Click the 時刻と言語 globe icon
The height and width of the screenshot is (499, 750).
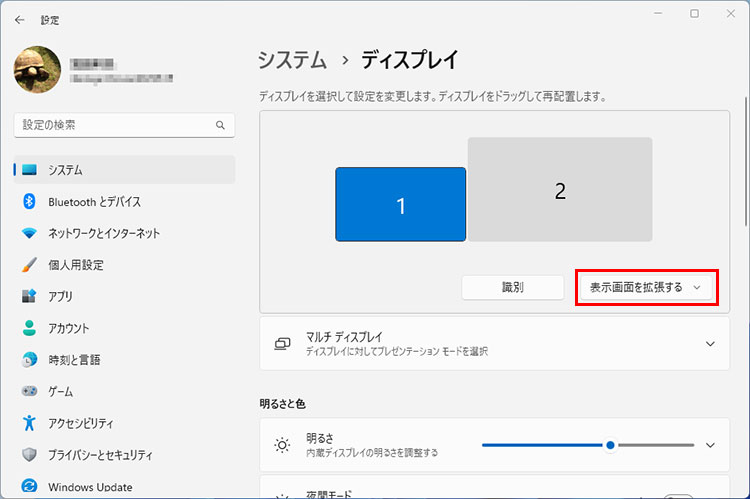pos(29,360)
